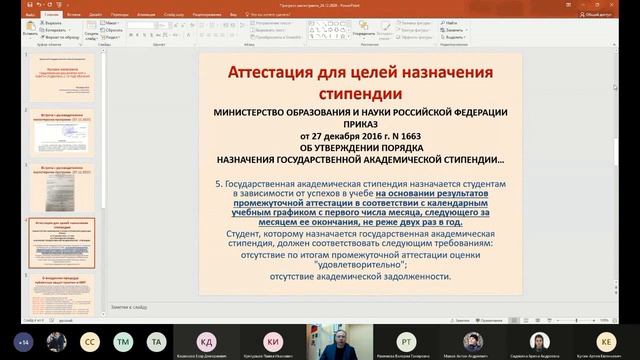Start Slide Show from status bar icon

click(x=549, y=320)
